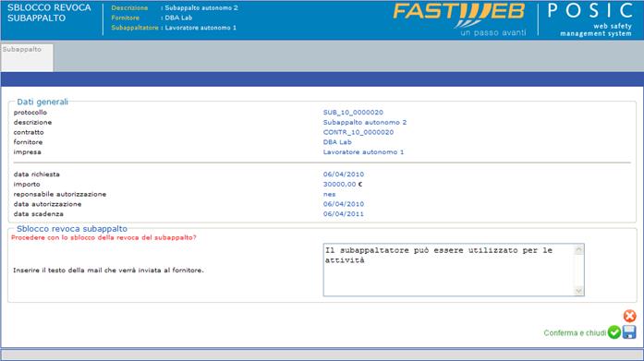Click the email text scrollbar down arrow
This screenshot has width=644, height=361.
tap(578, 291)
